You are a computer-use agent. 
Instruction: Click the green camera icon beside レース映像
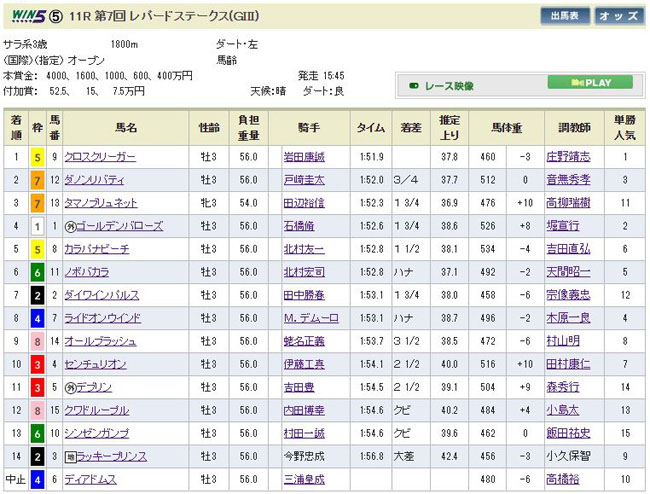pyautogui.click(x=413, y=83)
